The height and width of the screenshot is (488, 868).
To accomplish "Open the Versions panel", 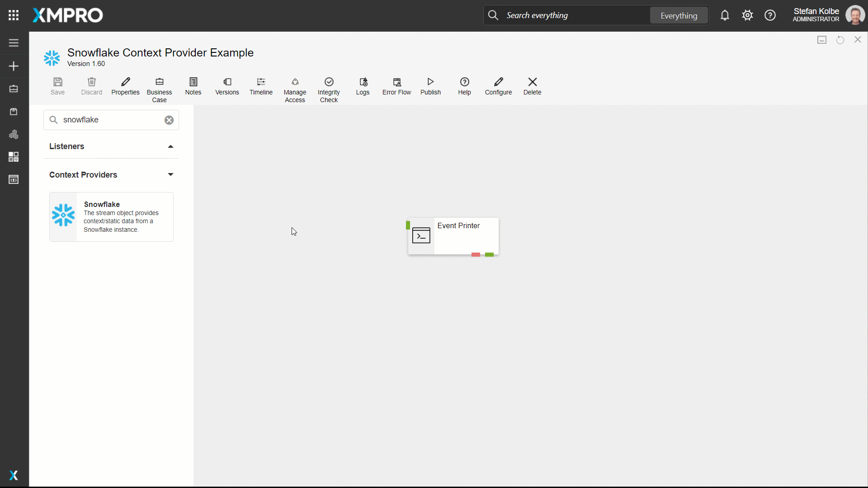I will point(227,86).
